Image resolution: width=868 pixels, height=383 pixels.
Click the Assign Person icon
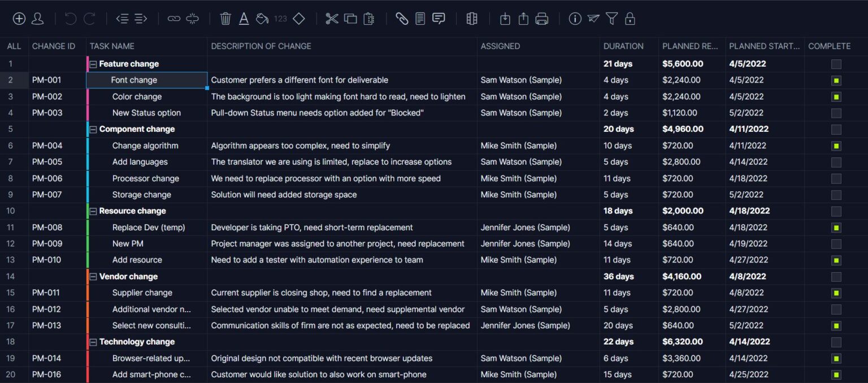(x=38, y=18)
